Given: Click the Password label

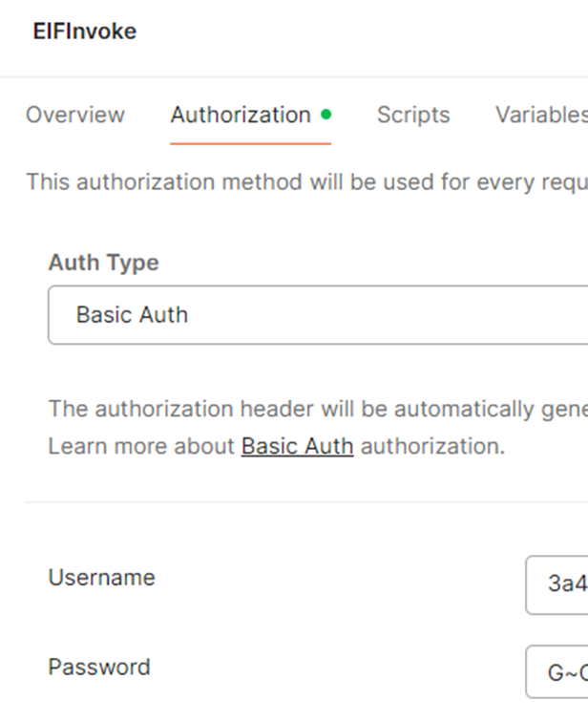Looking at the screenshot, I should tap(99, 667).
